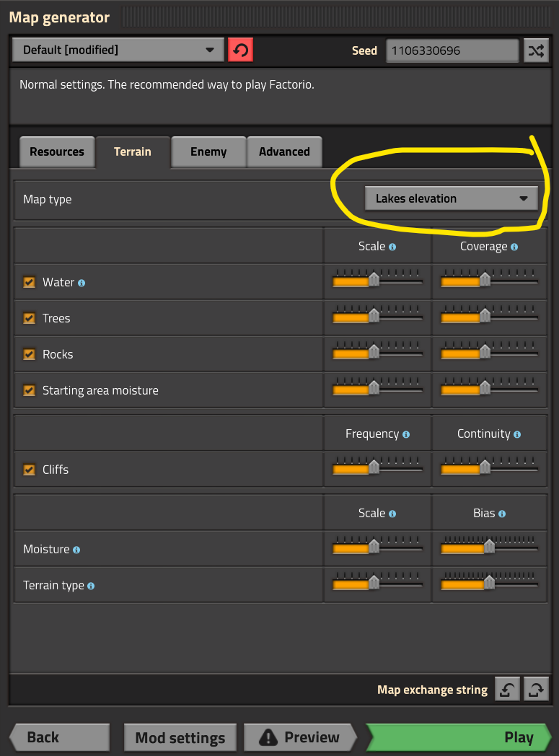Open Scale info icon above the Water row
The height and width of the screenshot is (756, 559).
tap(392, 247)
